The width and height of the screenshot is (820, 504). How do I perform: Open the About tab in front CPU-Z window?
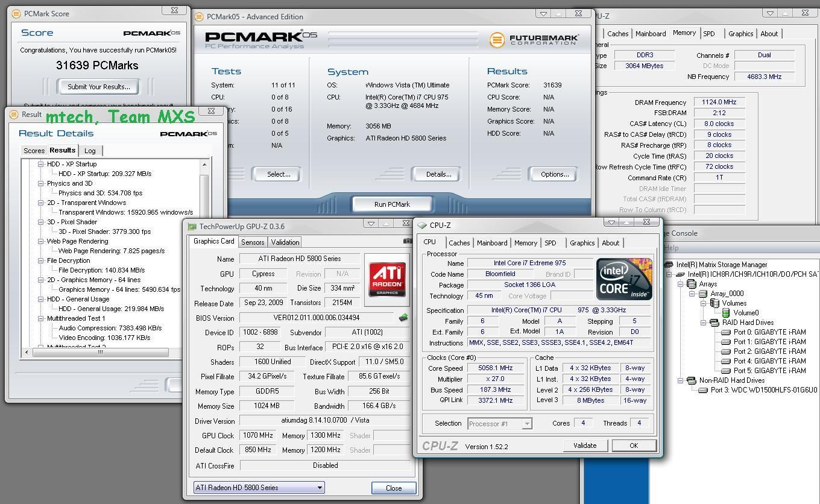point(610,243)
